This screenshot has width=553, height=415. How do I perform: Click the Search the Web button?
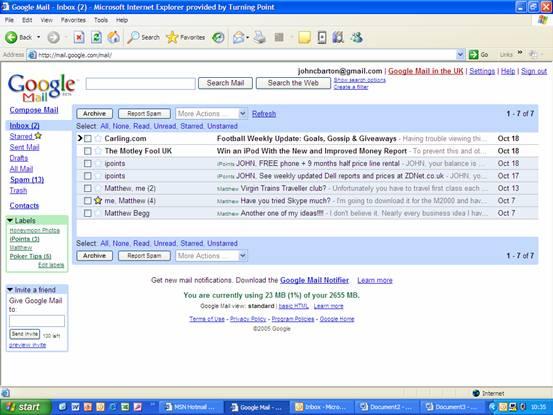coord(293,83)
